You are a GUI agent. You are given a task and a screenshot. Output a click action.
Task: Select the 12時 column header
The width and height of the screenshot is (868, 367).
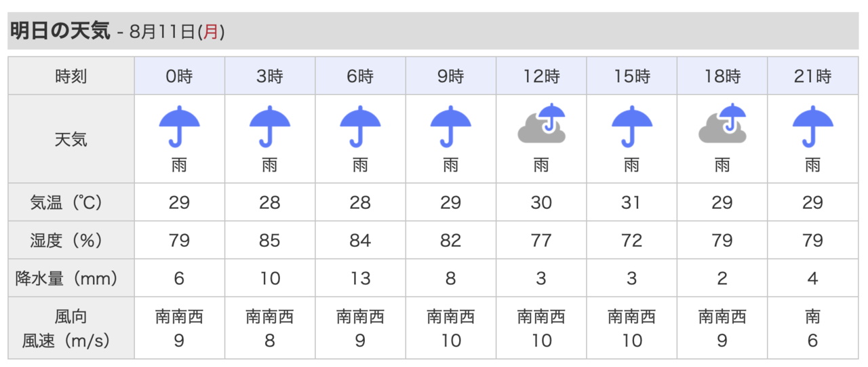point(542,76)
